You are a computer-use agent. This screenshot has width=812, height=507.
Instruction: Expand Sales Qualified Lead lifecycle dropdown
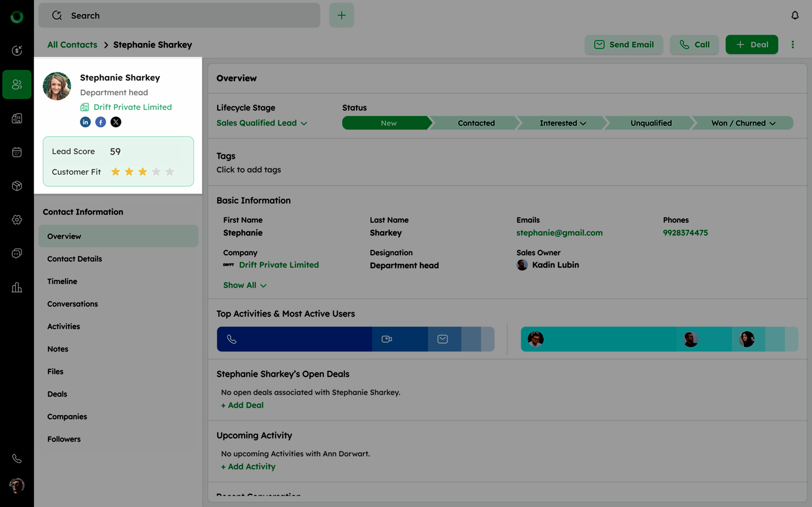click(262, 123)
